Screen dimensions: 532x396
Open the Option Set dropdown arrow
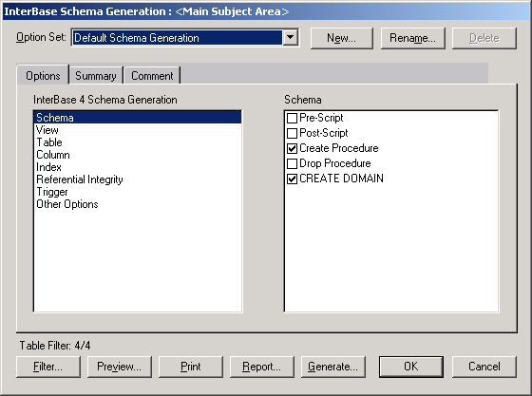[x=291, y=37]
